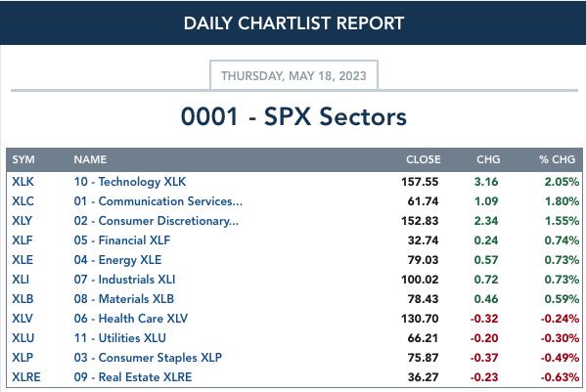The height and width of the screenshot is (392, 586).
Task: Click the 0001 - SPX Sectors title
Action: pos(293,116)
